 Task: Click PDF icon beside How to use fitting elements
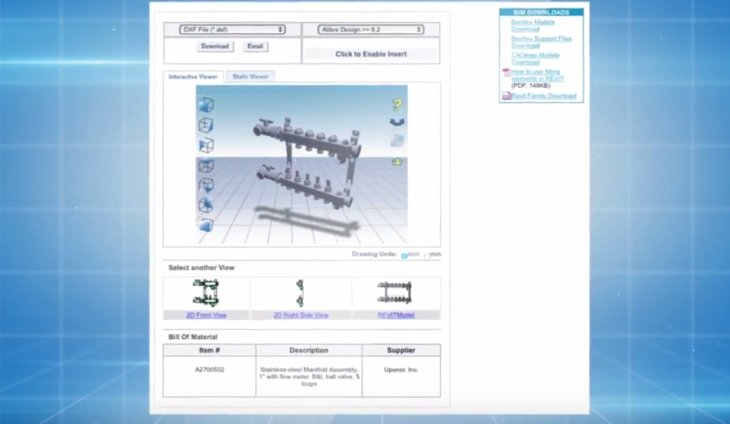[x=507, y=73]
